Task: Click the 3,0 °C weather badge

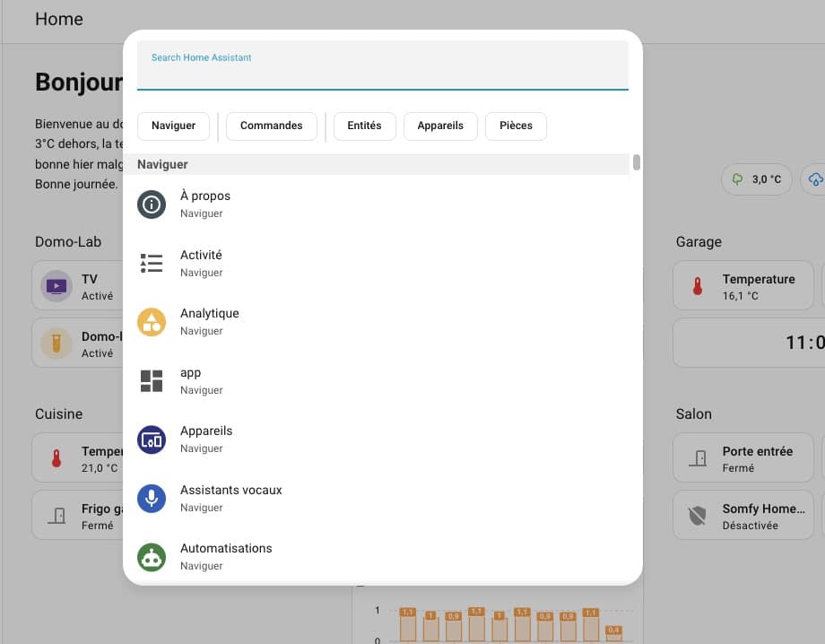Action: 757,179
